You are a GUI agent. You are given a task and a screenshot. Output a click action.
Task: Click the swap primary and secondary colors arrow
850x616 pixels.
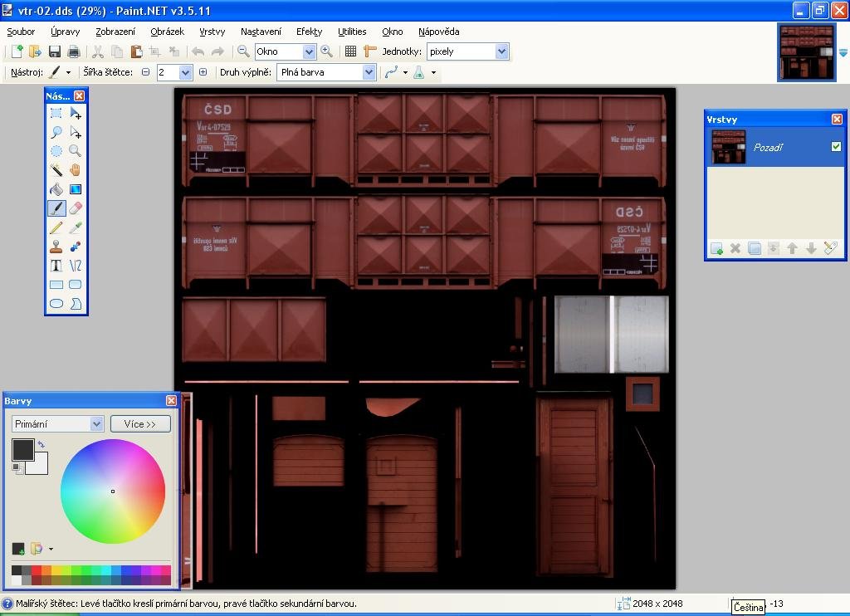click(x=41, y=445)
